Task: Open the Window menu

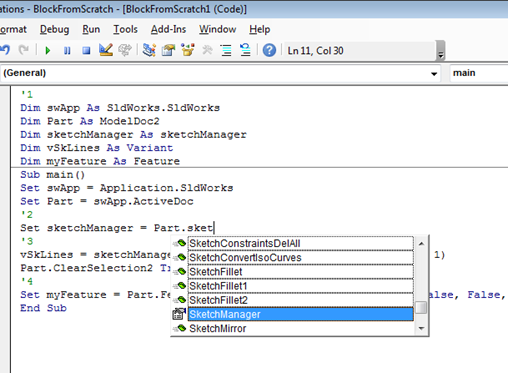Action: click(218, 29)
